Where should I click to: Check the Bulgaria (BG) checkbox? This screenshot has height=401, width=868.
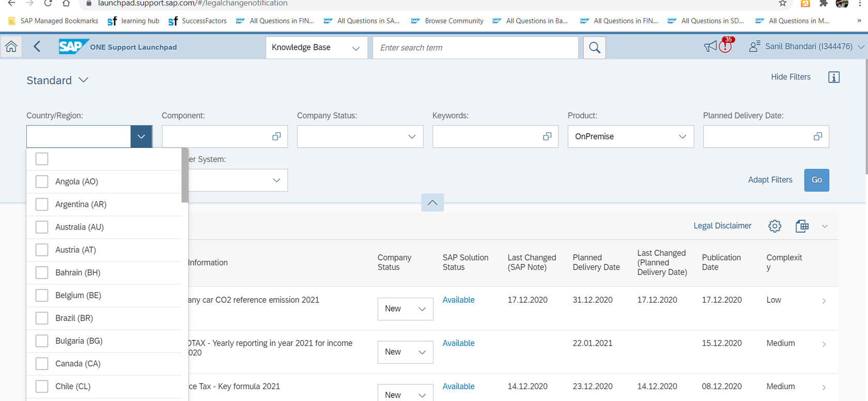(42, 341)
